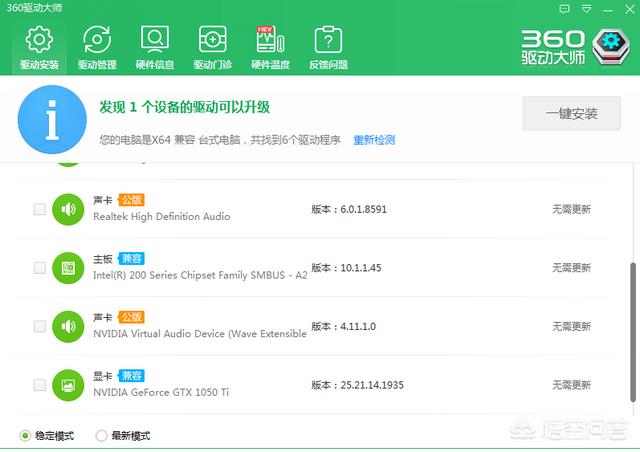Click the 公版 tag on Realtek row
This screenshot has width=640, height=452.
[x=131, y=200]
